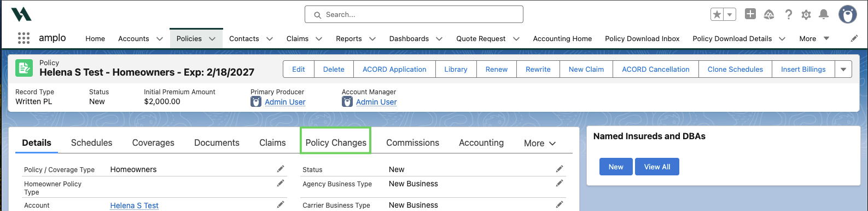
Task: Expand the Contacts nav chevron
Action: [270, 39]
